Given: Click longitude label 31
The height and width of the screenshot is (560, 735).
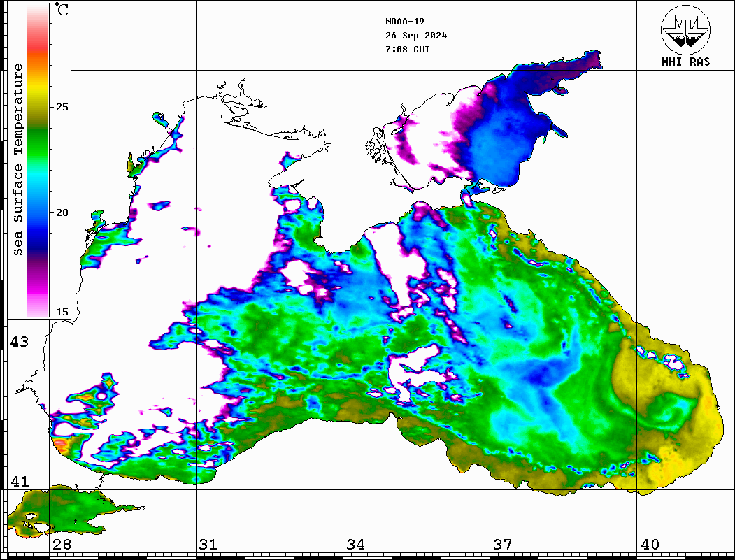Looking at the screenshot, I should click(208, 545).
